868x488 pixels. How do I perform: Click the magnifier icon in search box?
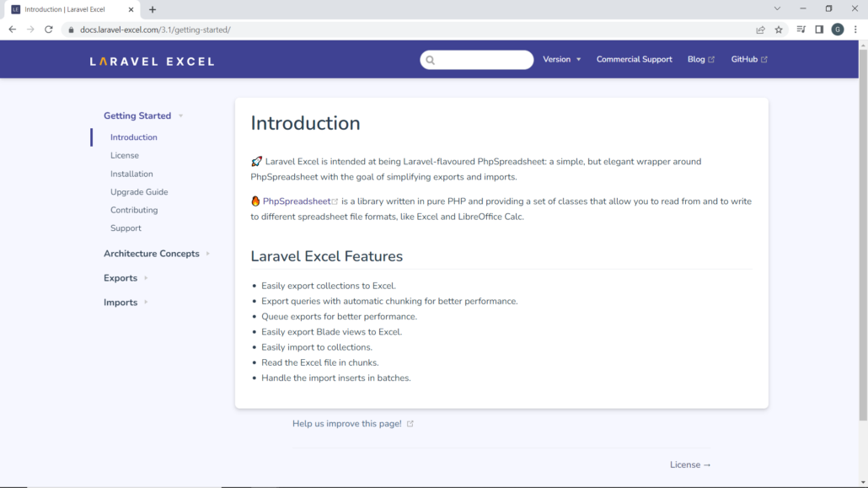click(430, 60)
